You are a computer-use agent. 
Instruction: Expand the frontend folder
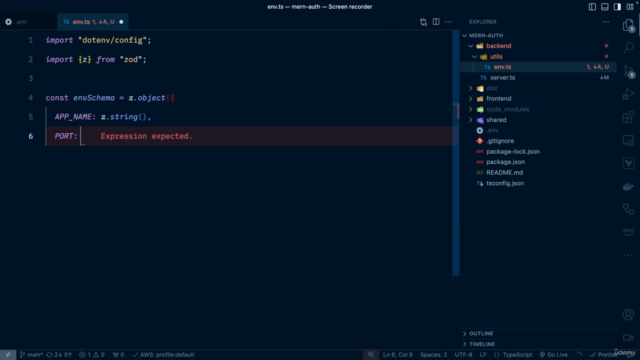471,99
